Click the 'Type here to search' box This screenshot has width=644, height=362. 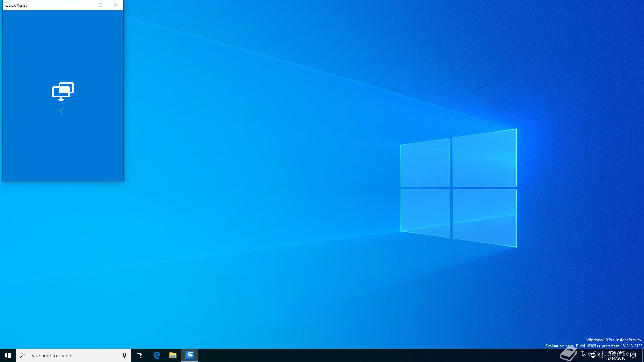[74, 355]
